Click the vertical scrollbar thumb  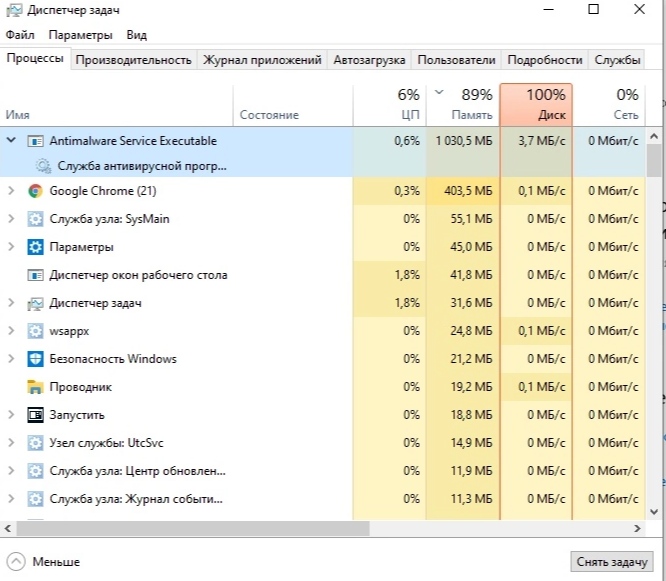(x=654, y=161)
